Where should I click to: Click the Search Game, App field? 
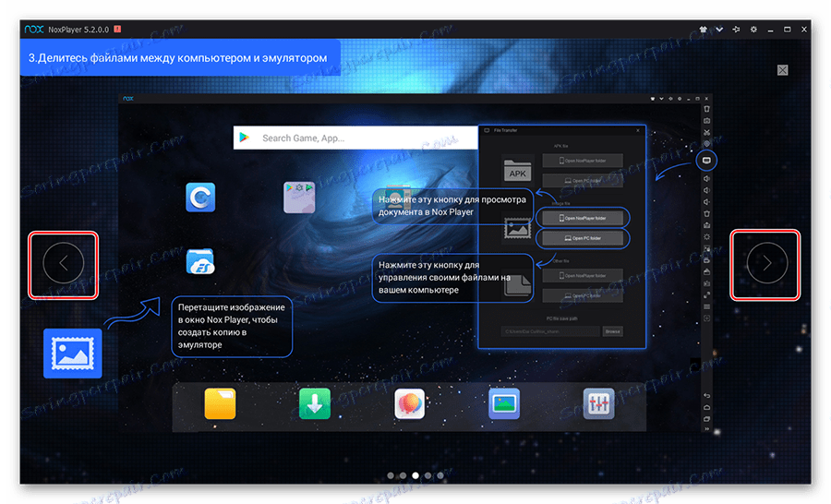point(355,138)
